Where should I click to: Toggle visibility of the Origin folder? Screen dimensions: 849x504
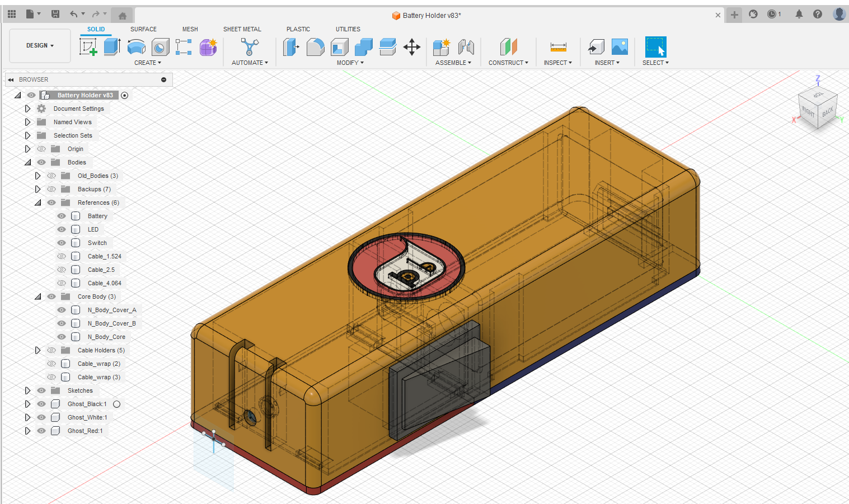click(41, 149)
